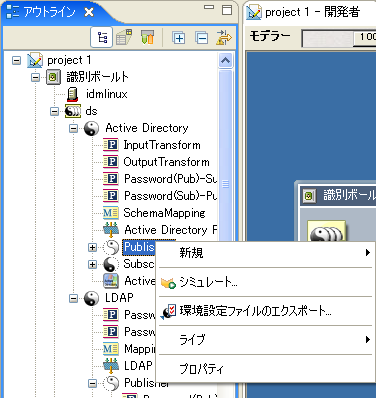
Task: Select the Password(Pub)-Su tree item
Action: [170, 179]
